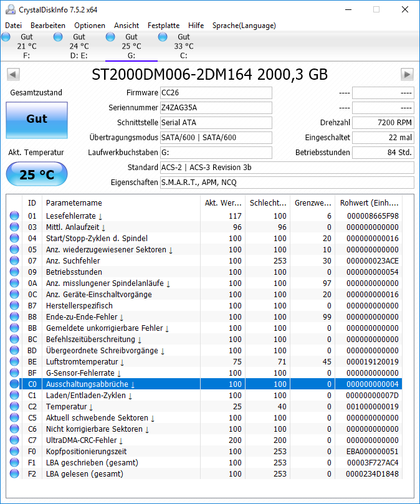Image resolution: width=420 pixels, height=504 pixels.
Task: Click status orb for Luftstromtemperatur
Action: pos(14,361)
